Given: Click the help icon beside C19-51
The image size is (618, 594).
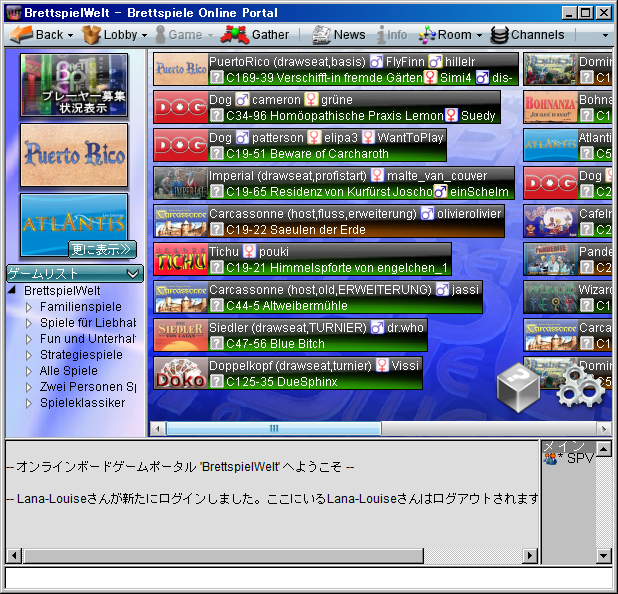Looking at the screenshot, I should pos(216,153).
